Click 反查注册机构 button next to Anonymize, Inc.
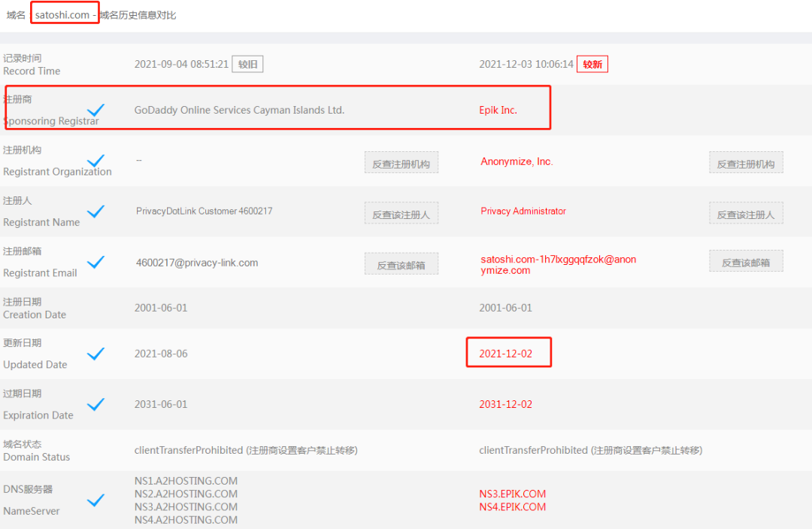Image resolution: width=812 pixels, height=529 pixels. coord(747,163)
